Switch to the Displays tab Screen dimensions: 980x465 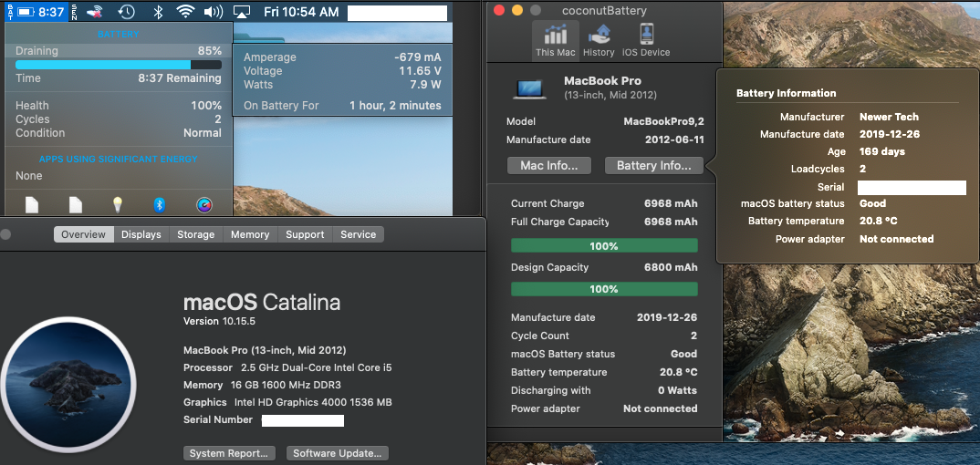click(x=141, y=234)
